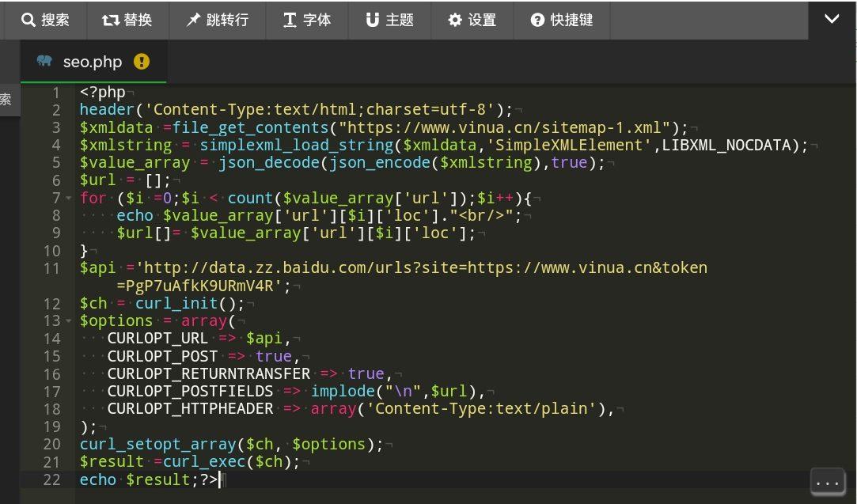857x504 pixels.
Task: Click the data.zz.baidu.com URL string
Action: click(422, 268)
